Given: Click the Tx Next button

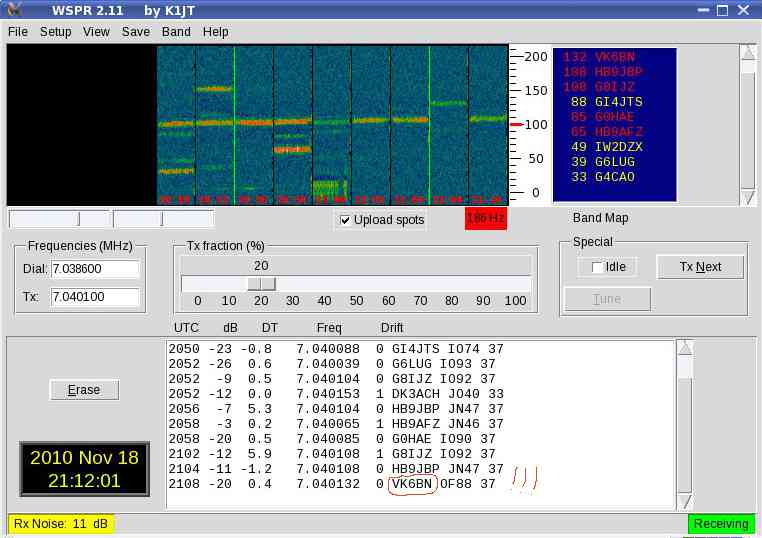Looking at the screenshot, I should point(700,267).
